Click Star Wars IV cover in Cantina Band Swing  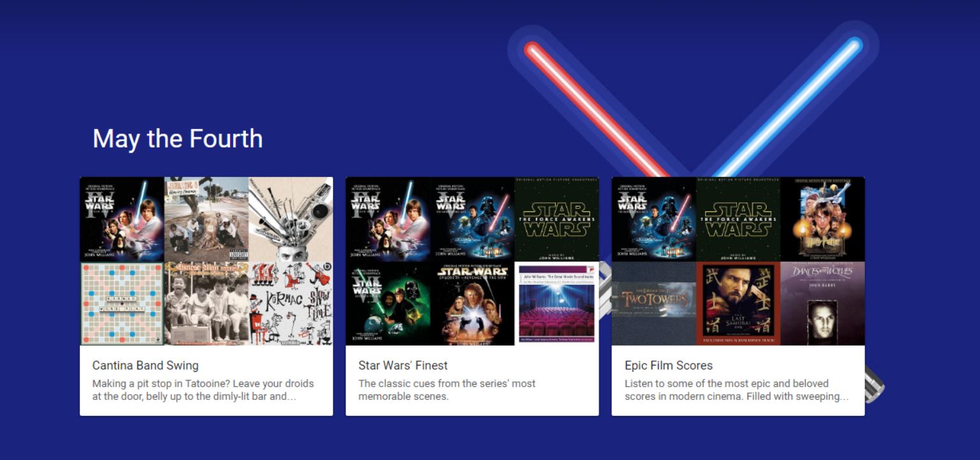[x=122, y=219]
